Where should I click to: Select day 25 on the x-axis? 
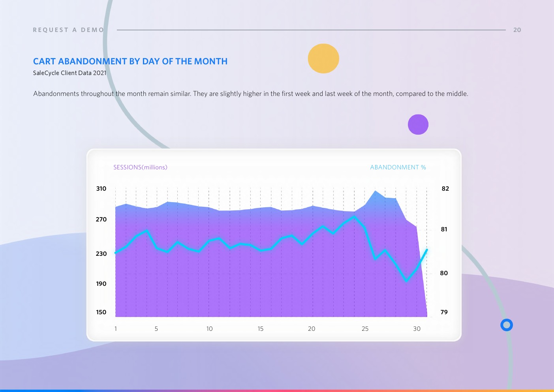[x=365, y=329]
